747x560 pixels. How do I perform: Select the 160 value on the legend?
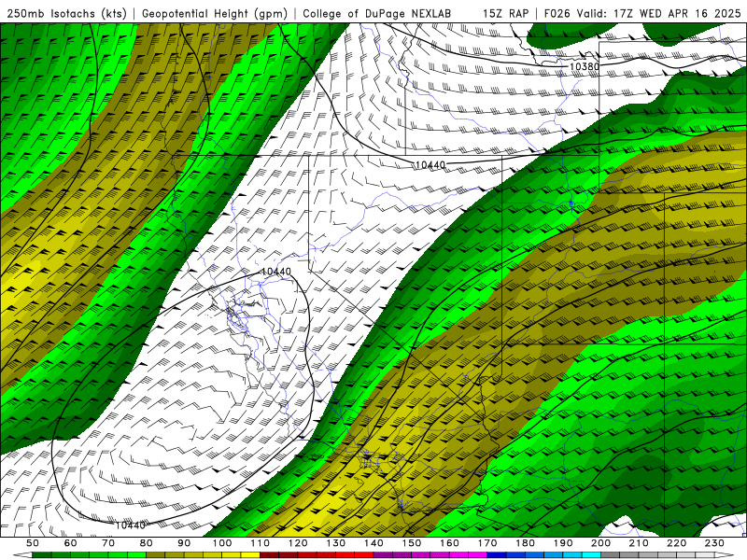coord(450,543)
